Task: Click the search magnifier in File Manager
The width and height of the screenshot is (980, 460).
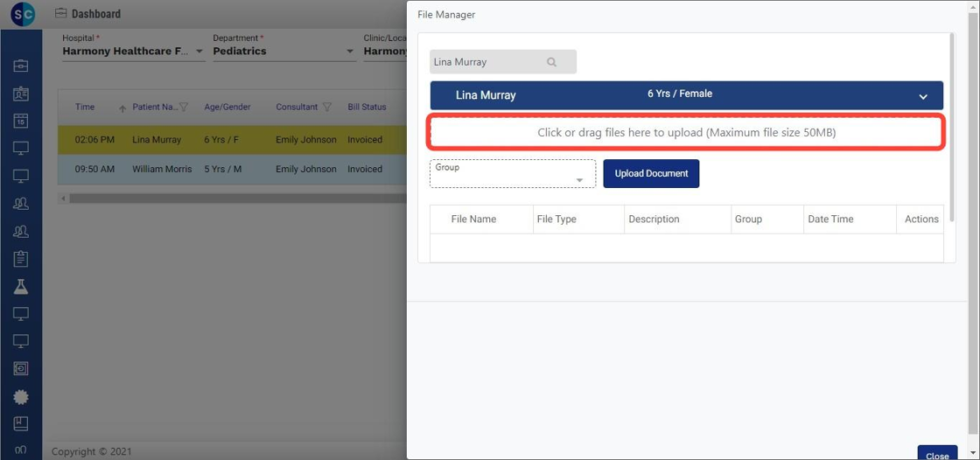Action: pyautogui.click(x=552, y=62)
